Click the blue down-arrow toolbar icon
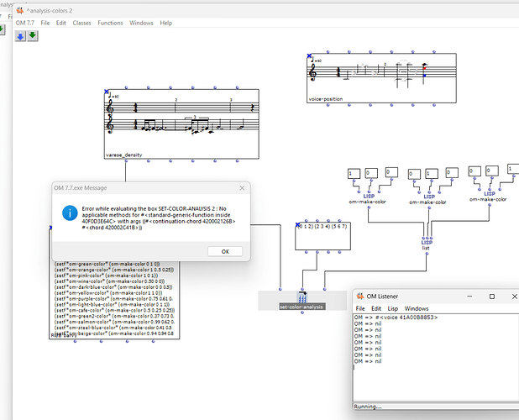This screenshot has width=519, height=420. [20, 36]
